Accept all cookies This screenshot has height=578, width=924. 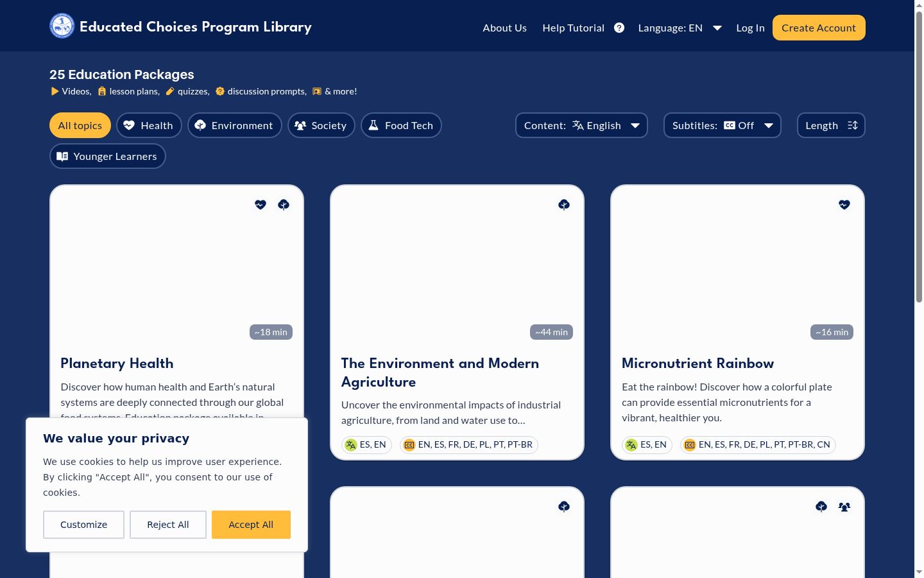point(251,525)
